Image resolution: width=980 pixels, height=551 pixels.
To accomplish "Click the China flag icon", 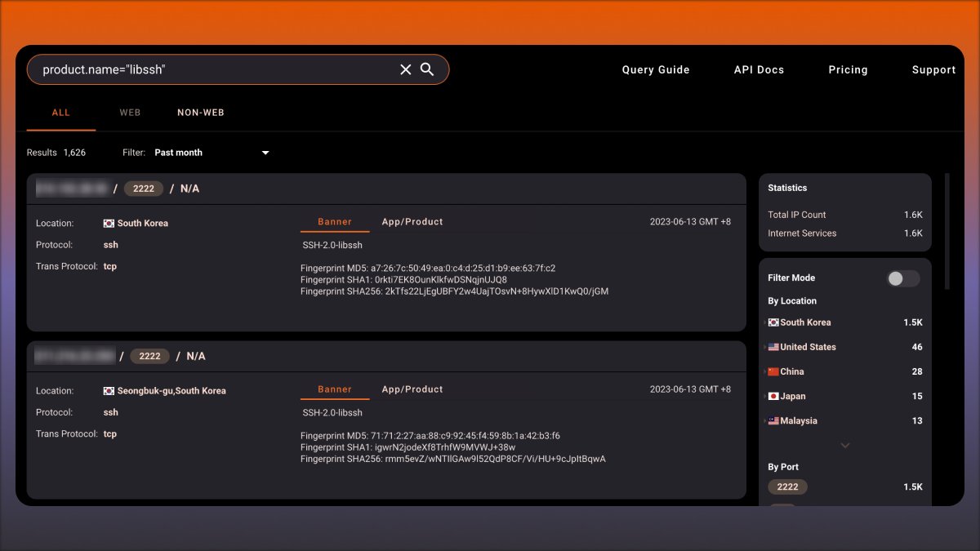I will [773, 371].
